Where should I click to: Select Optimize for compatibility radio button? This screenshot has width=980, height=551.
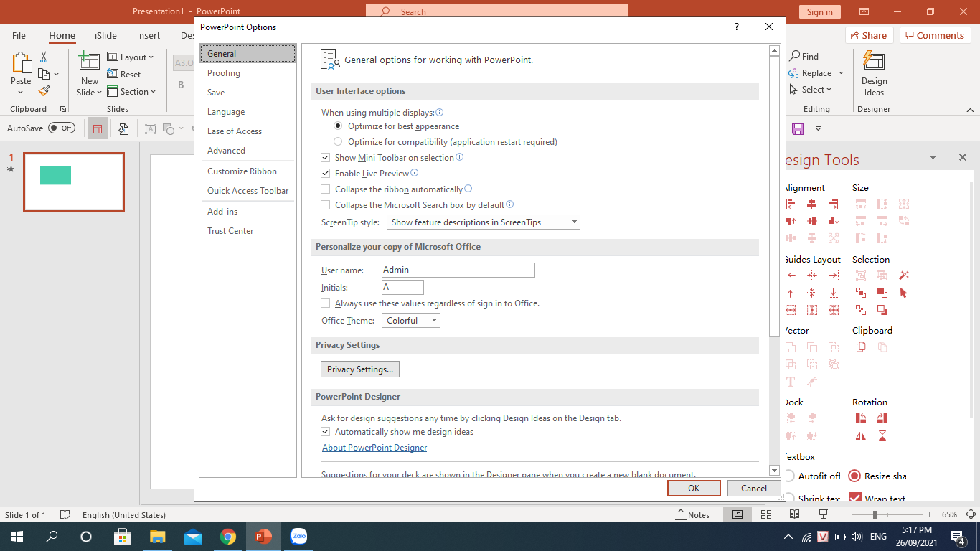[338, 142]
